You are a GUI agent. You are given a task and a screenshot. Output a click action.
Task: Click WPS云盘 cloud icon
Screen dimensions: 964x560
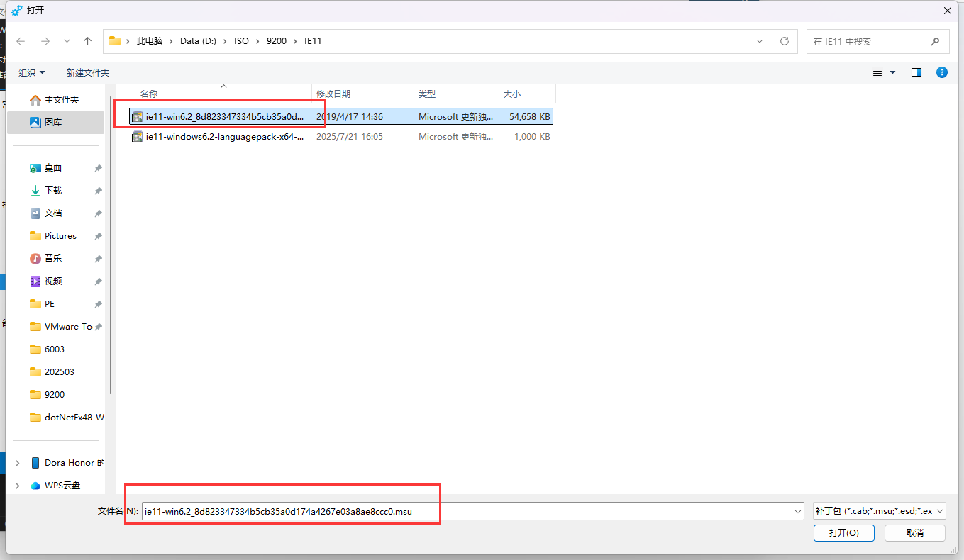coord(35,486)
